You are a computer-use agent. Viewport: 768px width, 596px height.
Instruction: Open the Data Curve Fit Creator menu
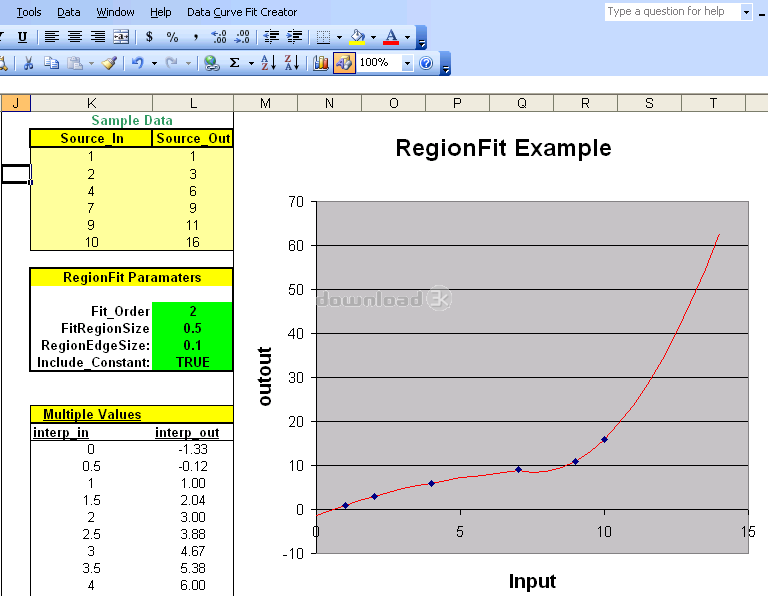click(x=242, y=12)
